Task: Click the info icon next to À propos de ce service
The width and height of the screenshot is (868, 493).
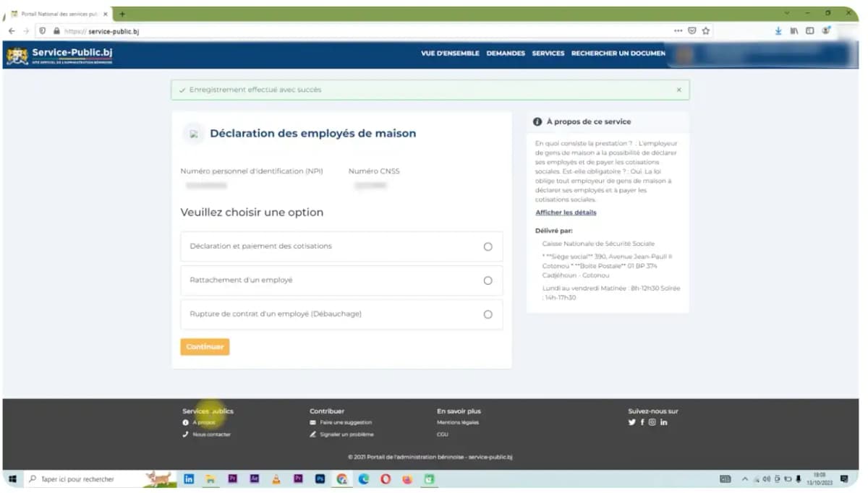Action: click(x=539, y=121)
